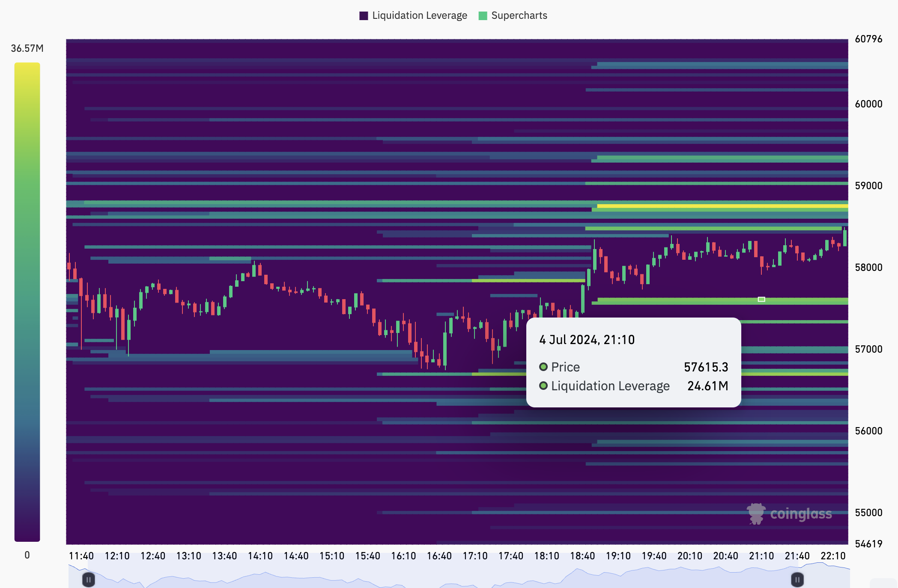Click the 58000 price axis label

point(868,267)
